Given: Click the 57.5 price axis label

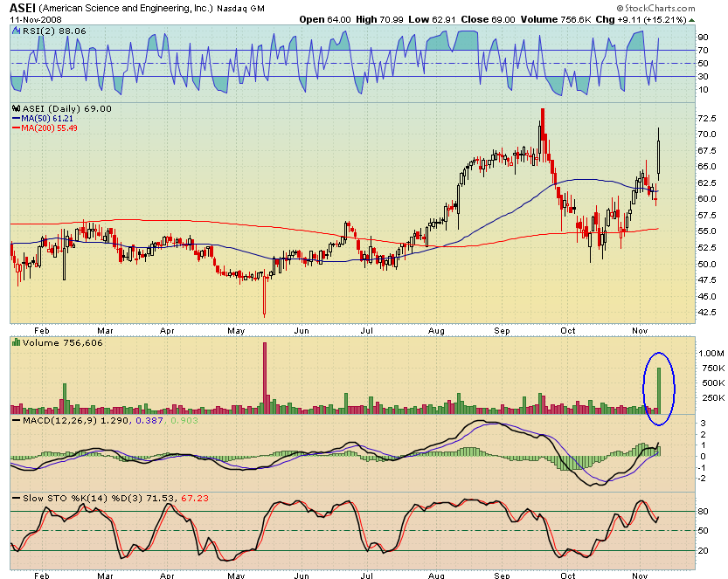Looking at the screenshot, I should pos(707,215).
